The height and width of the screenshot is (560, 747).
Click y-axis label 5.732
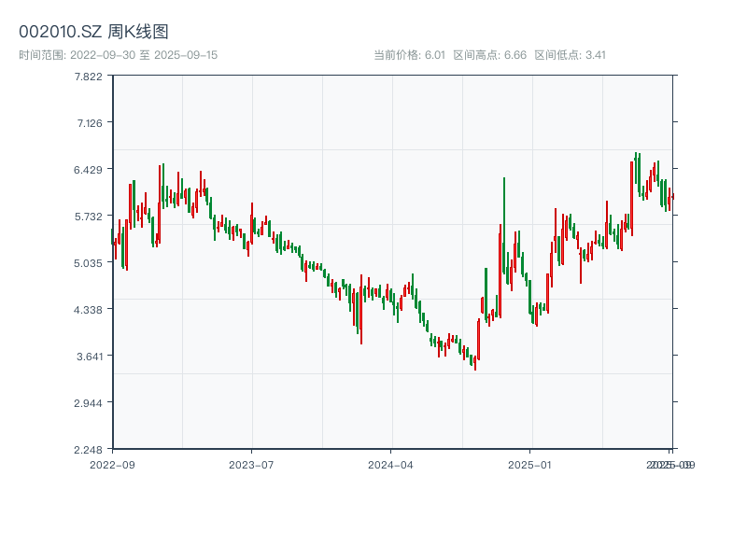89,217
